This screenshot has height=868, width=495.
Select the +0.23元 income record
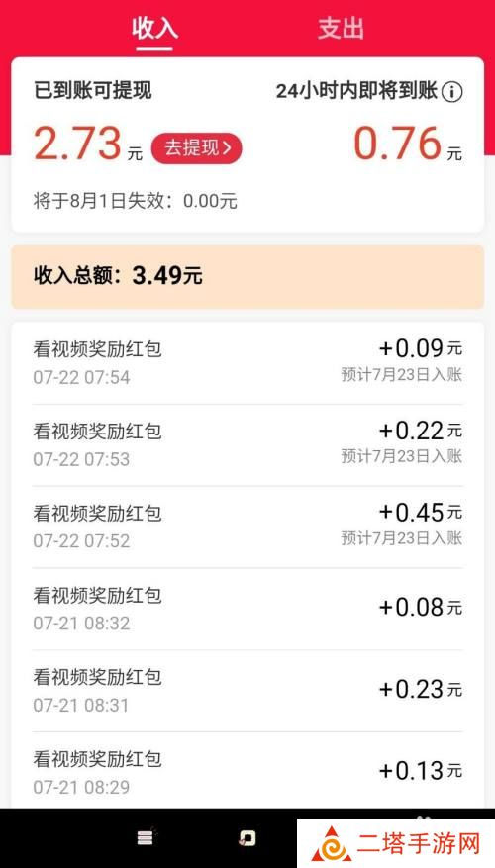tap(247, 691)
